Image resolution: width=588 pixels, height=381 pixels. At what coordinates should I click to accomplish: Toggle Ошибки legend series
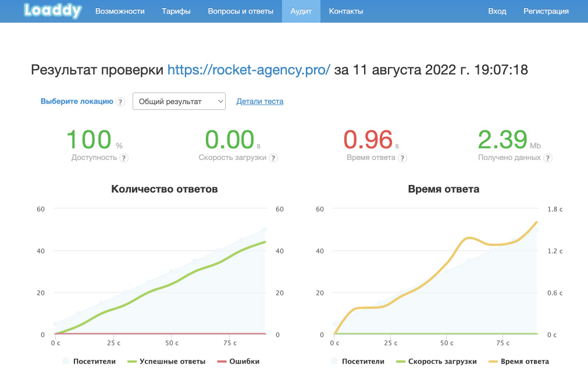(238, 361)
